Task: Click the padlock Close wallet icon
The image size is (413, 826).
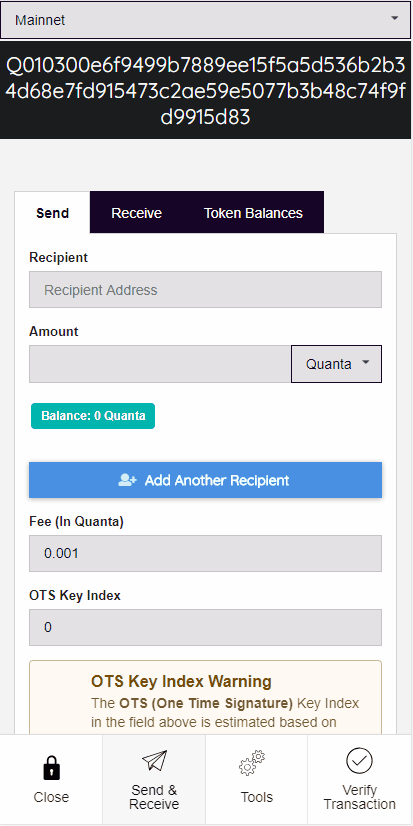Action: click(51, 770)
